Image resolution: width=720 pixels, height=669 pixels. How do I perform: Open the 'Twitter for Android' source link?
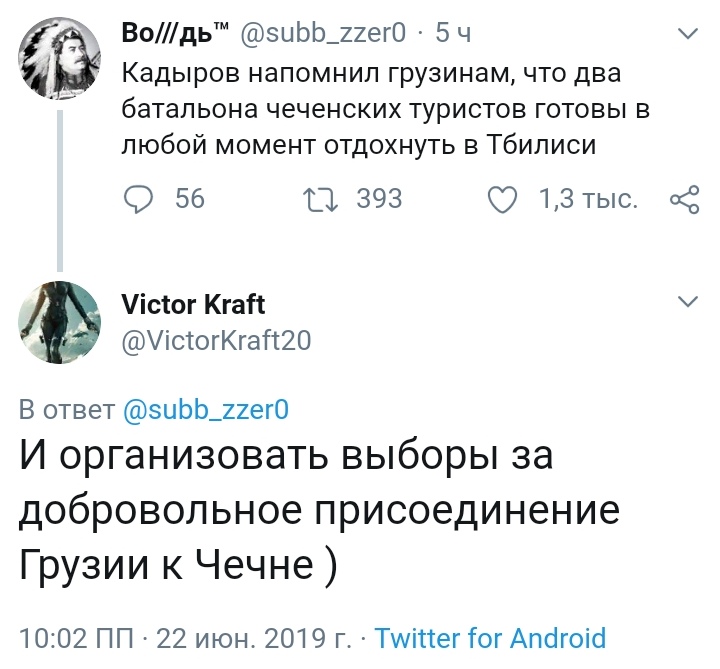pos(490,637)
